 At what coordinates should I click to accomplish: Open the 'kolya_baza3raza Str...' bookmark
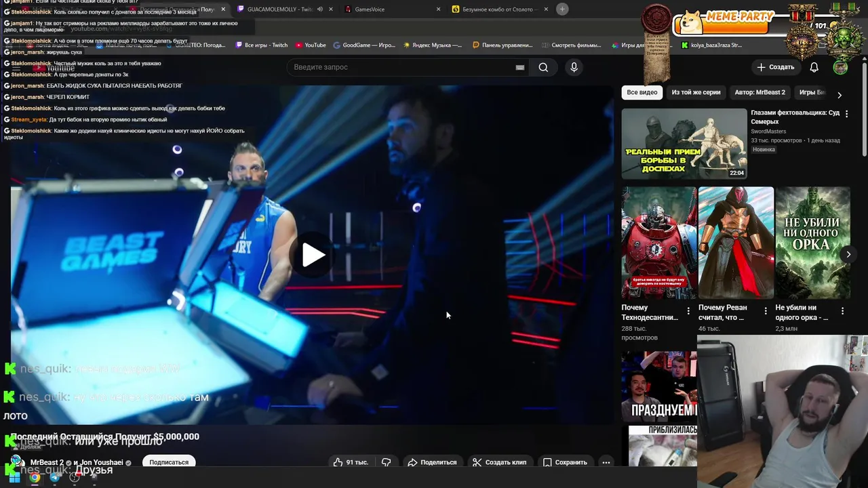(712, 45)
